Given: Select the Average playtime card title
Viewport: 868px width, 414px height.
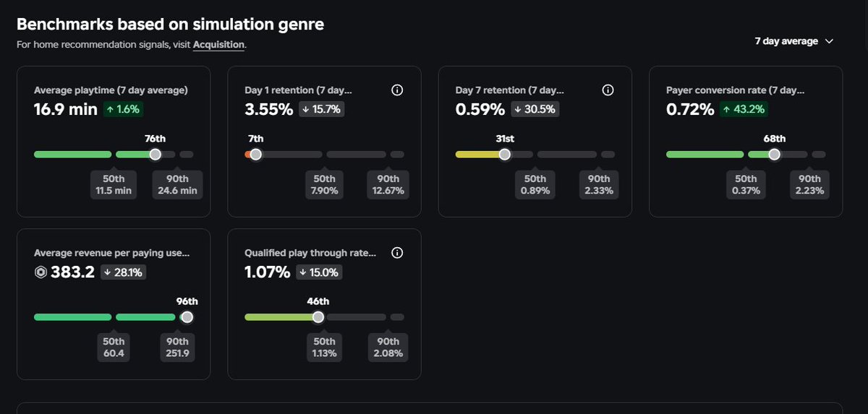Looking at the screenshot, I should coord(111,90).
